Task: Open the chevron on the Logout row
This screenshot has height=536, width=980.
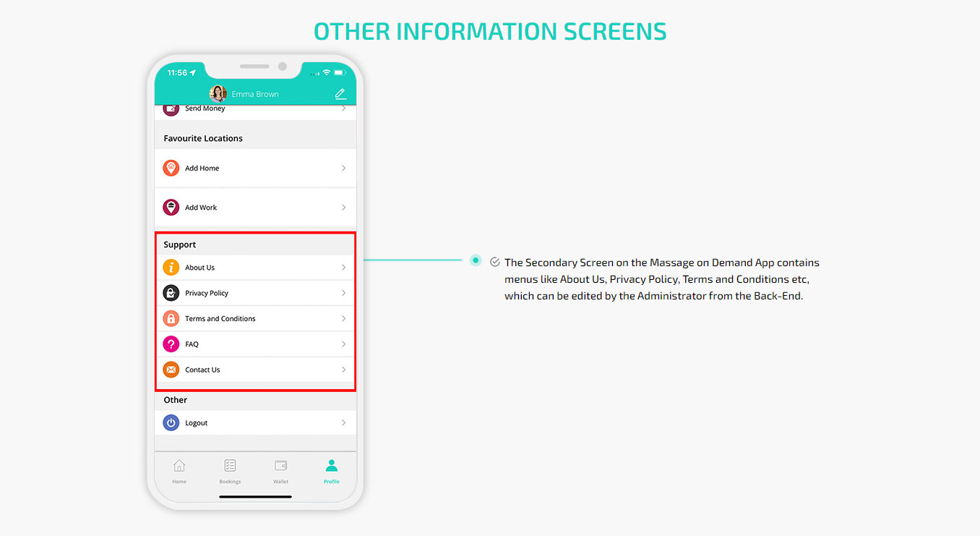Action: pyautogui.click(x=343, y=422)
